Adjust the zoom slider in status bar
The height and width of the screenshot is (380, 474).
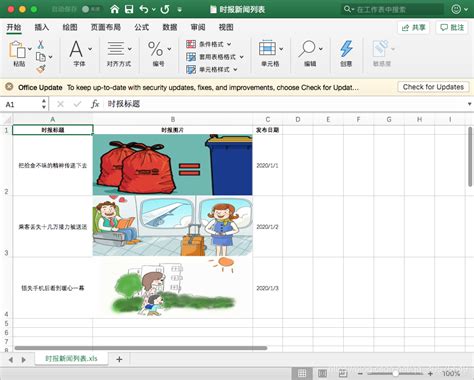pyautogui.click(x=395, y=374)
